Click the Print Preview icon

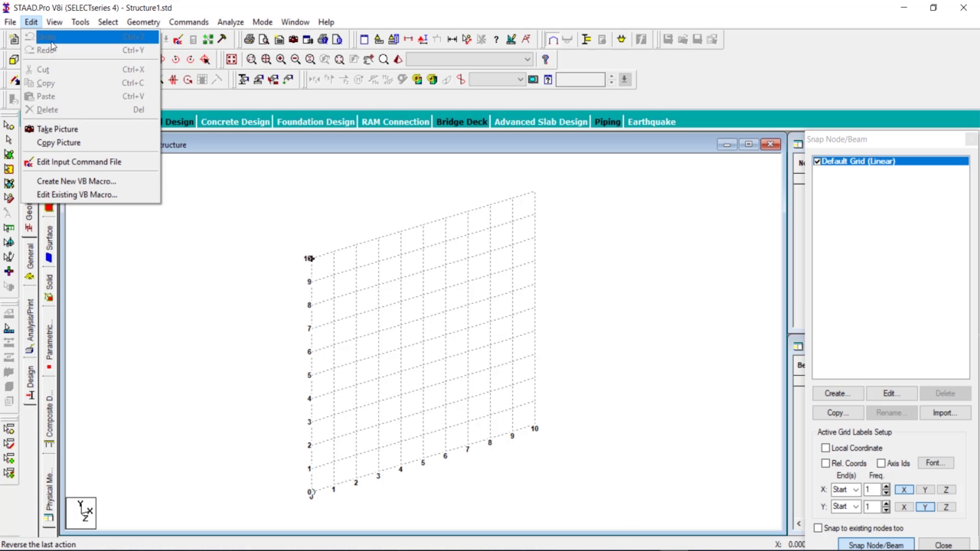coord(264,39)
